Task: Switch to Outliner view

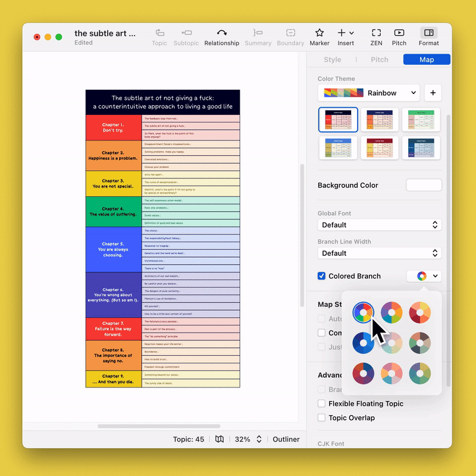Action: (286, 439)
